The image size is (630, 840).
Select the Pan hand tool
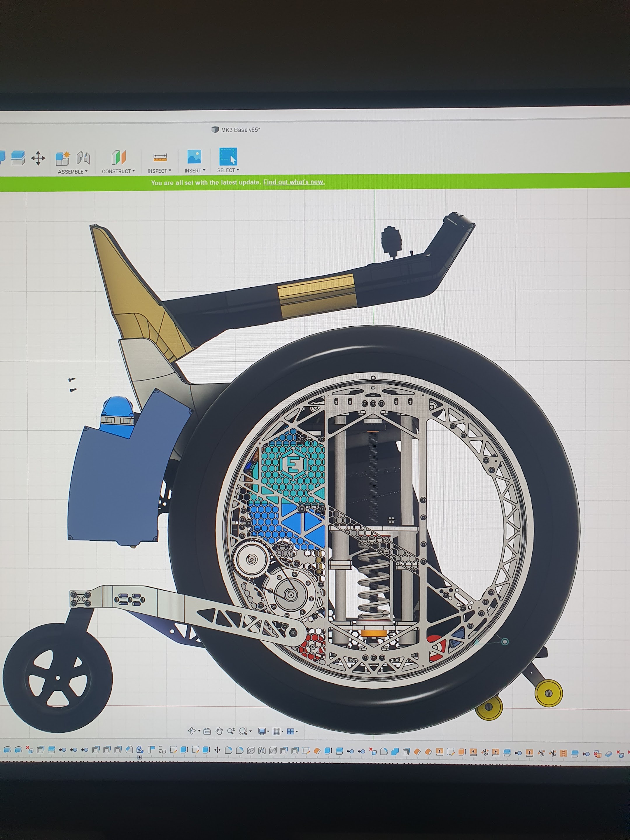[x=219, y=731]
